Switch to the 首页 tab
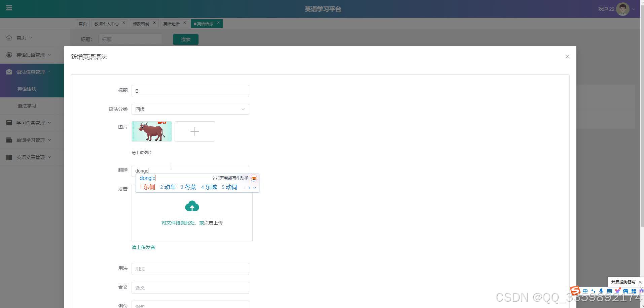The image size is (644, 308). click(x=83, y=24)
